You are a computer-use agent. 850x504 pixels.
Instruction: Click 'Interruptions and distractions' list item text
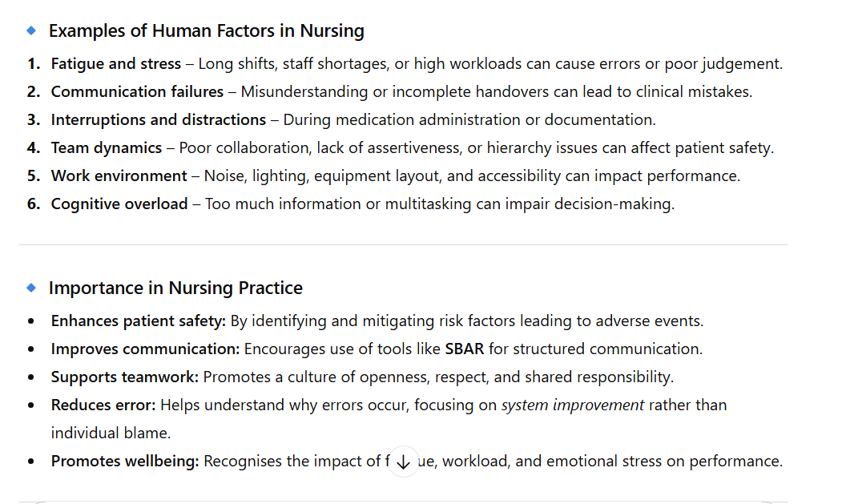click(x=159, y=119)
